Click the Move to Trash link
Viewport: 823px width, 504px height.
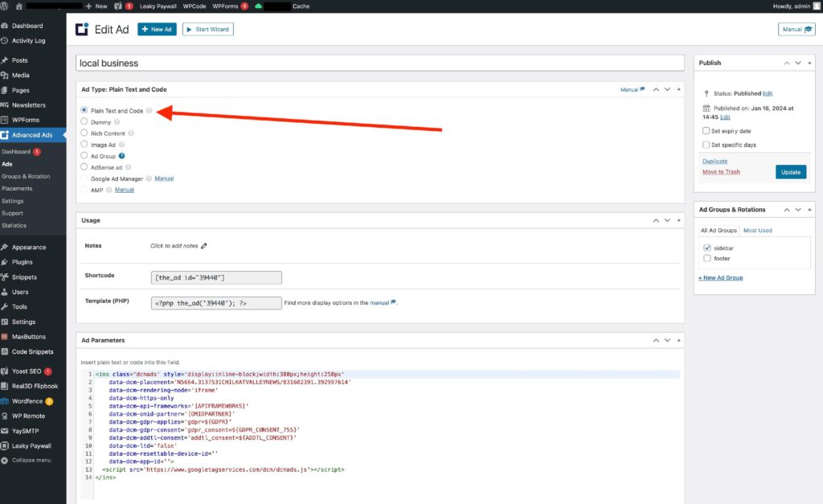(721, 172)
